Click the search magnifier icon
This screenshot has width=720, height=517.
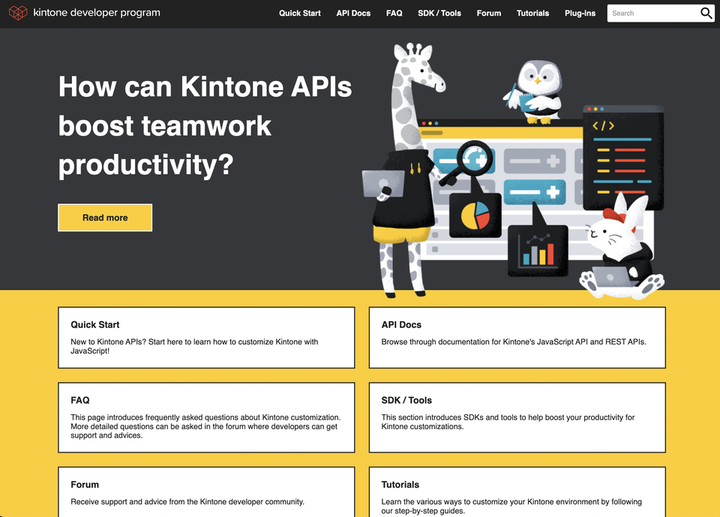tap(706, 13)
